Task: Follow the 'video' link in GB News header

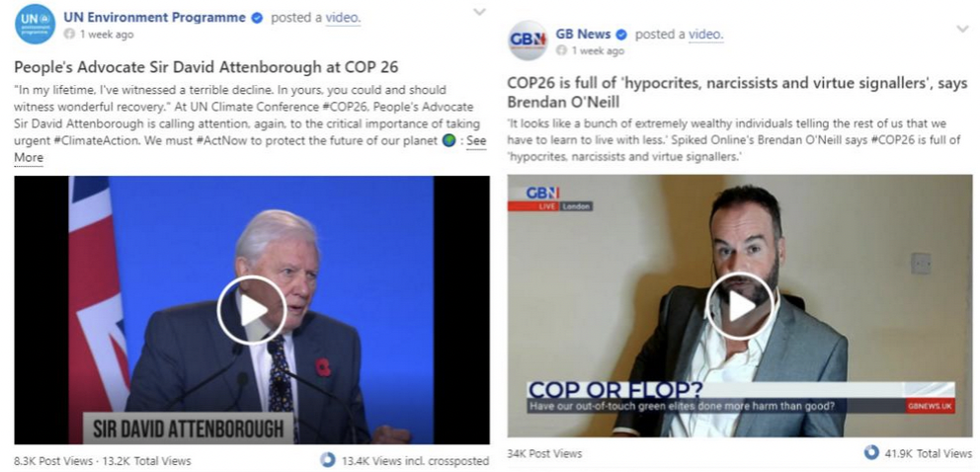Action: pyautogui.click(x=705, y=35)
